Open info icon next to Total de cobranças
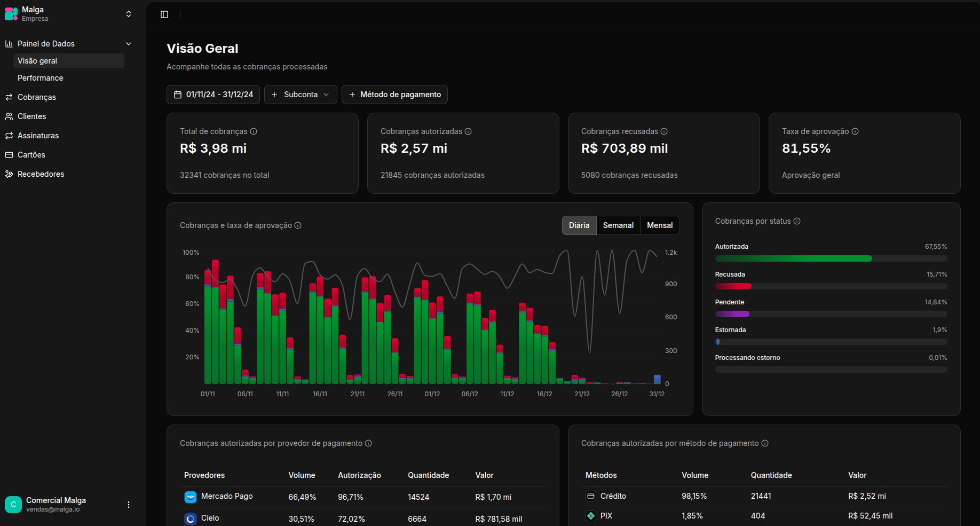Screen dimensions: 980x526 [254, 131]
